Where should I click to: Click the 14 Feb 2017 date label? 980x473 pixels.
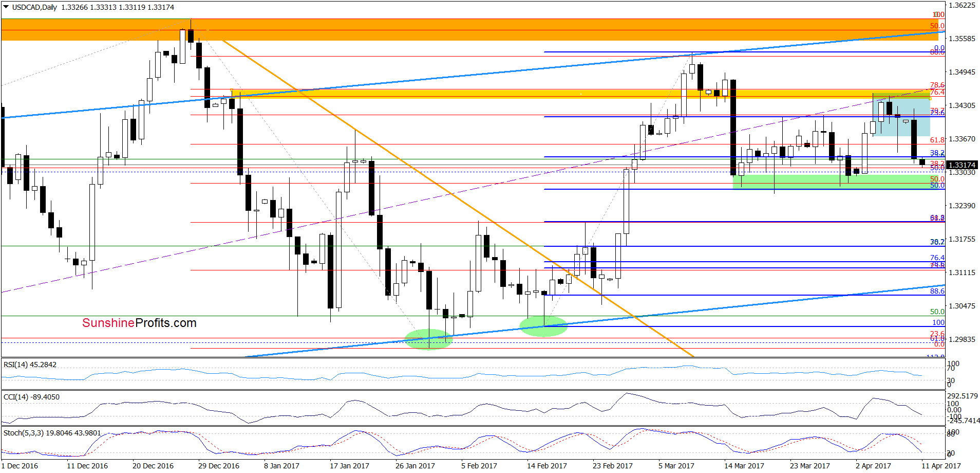click(x=547, y=466)
